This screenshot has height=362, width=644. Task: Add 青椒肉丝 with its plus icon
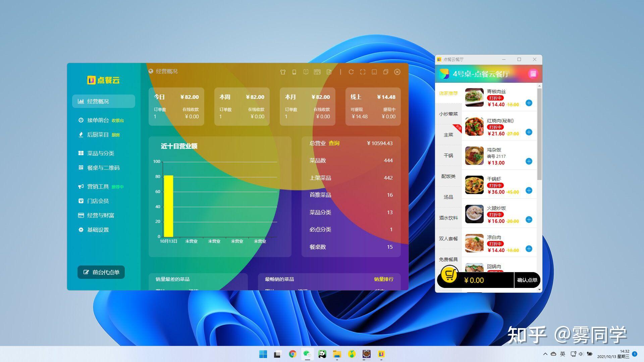tap(529, 103)
